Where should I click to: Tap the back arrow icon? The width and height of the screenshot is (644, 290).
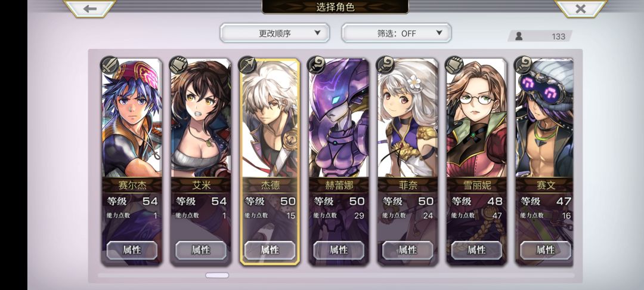(89, 8)
